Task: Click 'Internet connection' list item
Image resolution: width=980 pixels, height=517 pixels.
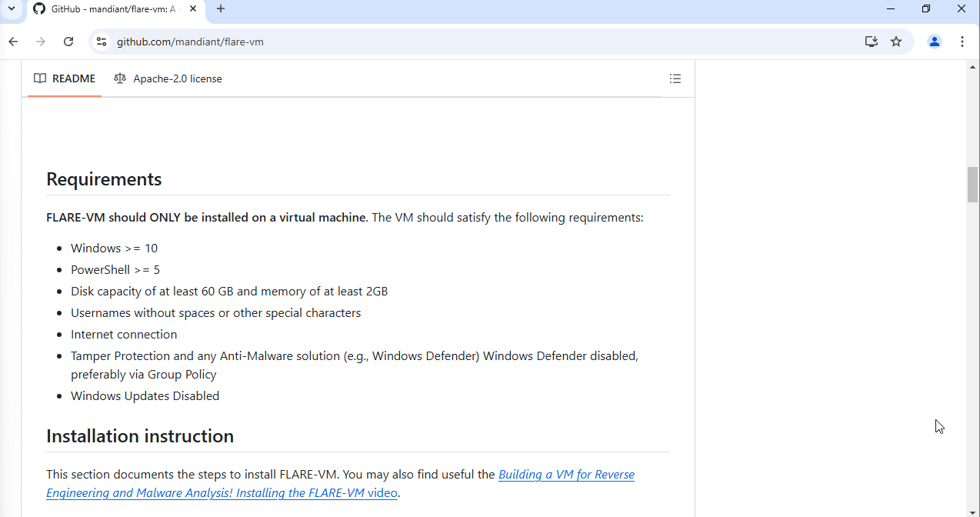Action: (124, 334)
